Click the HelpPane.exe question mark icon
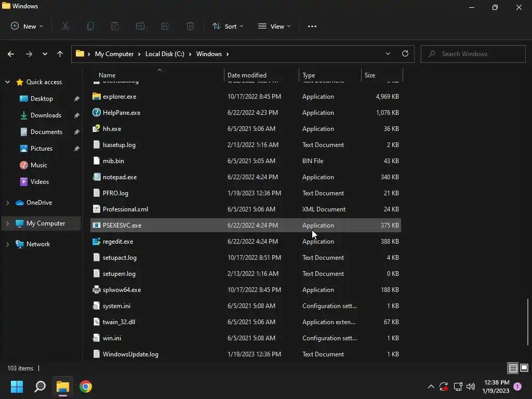 (97, 112)
